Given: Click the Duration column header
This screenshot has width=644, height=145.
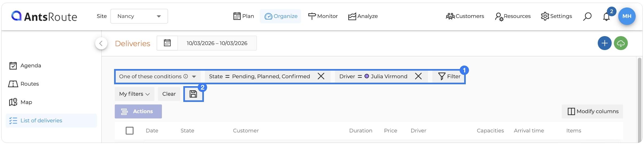Looking at the screenshot, I should (x=361, y=131).
